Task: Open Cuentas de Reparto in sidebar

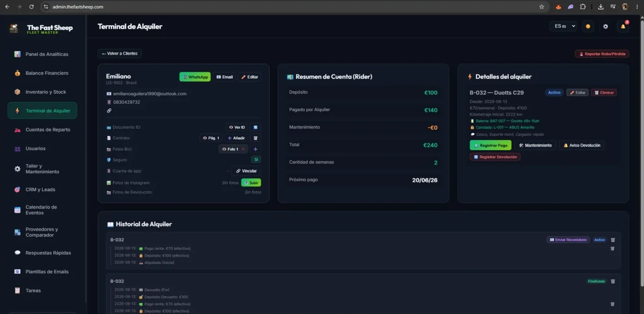Action: tap(42, 130)
